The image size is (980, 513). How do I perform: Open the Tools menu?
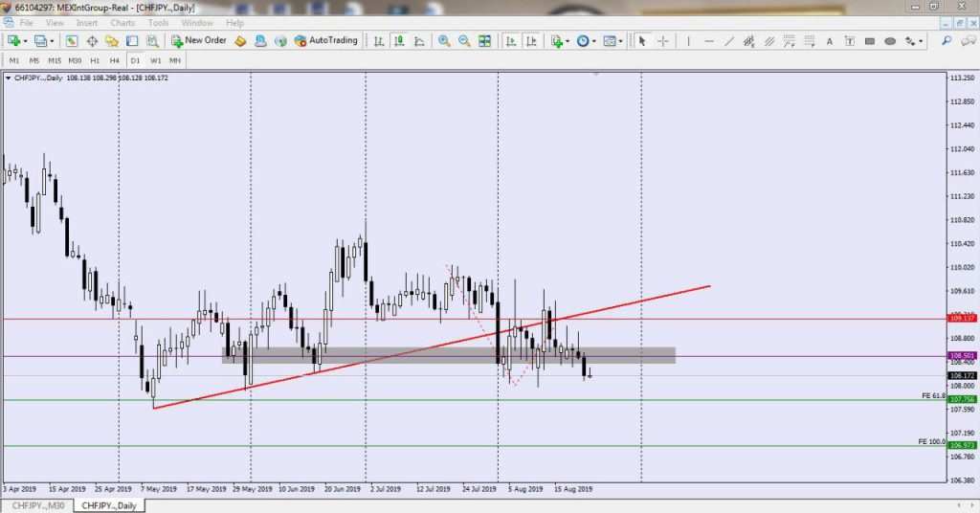(158, 23)
